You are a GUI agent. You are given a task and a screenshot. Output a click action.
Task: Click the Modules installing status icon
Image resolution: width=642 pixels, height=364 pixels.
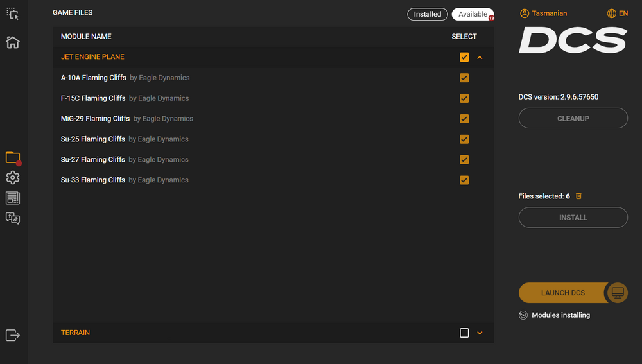point(523,315)
